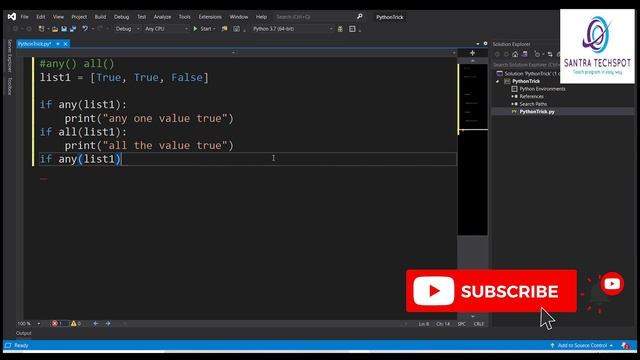640x360 pixels.
Task: Click Solution Explorer switch views icon
Action: pyautogui.click(x=525, y=54)
